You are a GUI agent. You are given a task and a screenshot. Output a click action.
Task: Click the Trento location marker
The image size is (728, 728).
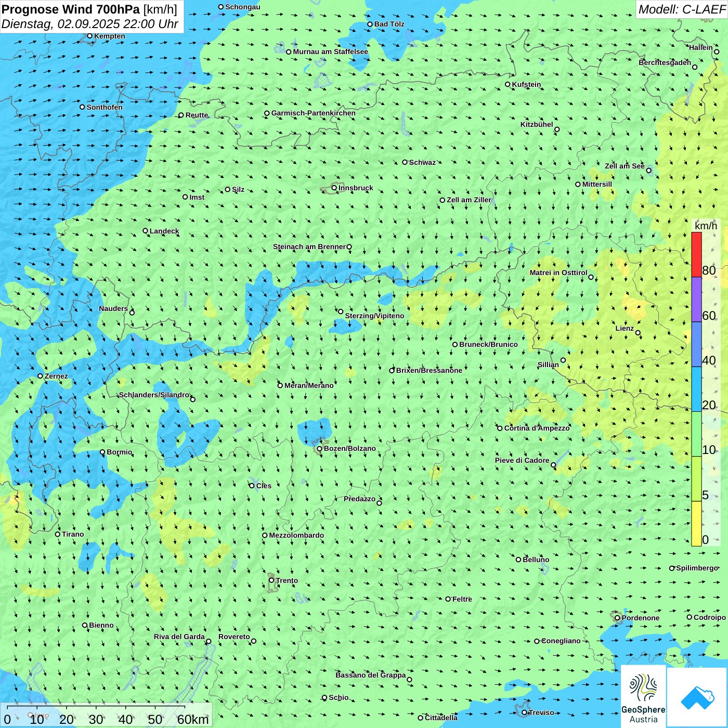point(271,580)
